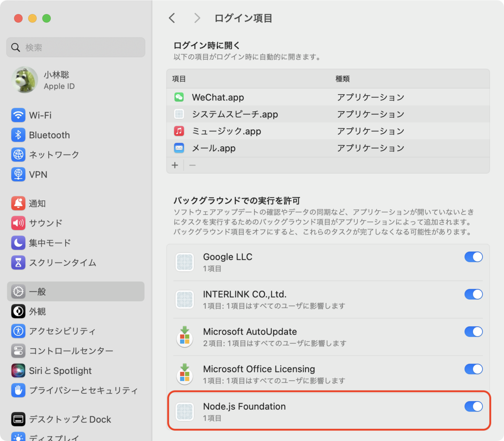The image size is (504, 441).
Task: Click アプリケーション type in the WeChat row
Action: [370, 97]
